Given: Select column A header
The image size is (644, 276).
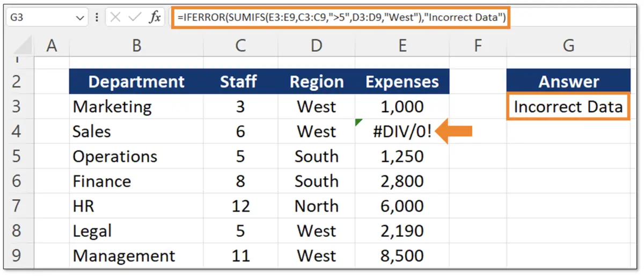Looking at the screenshot, I should 52,46.
